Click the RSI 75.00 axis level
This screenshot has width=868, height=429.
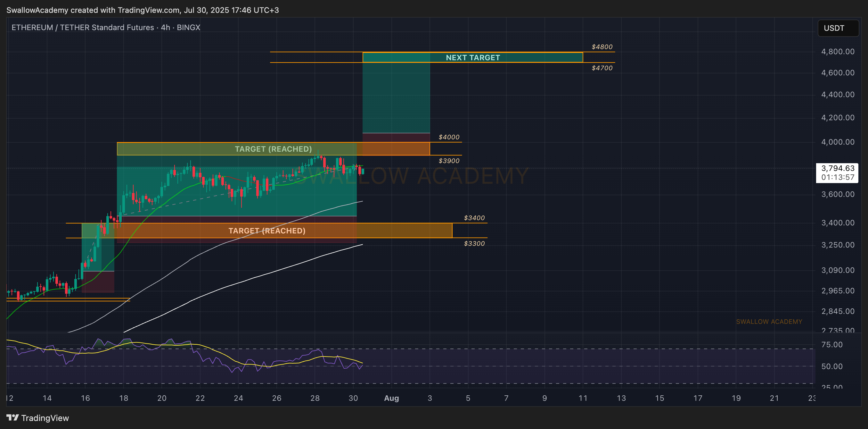tap(831, 345)
